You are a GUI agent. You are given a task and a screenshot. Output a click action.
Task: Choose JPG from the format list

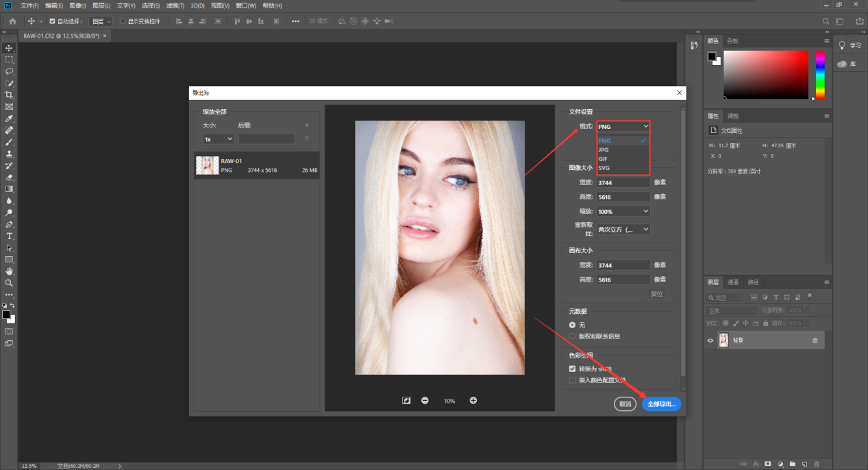pos(604,149)
